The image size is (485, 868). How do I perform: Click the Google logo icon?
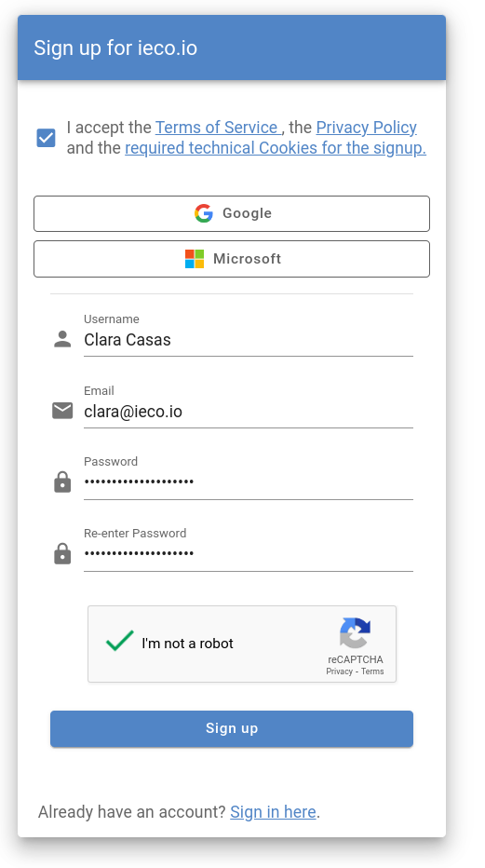[x=204, y=213]
